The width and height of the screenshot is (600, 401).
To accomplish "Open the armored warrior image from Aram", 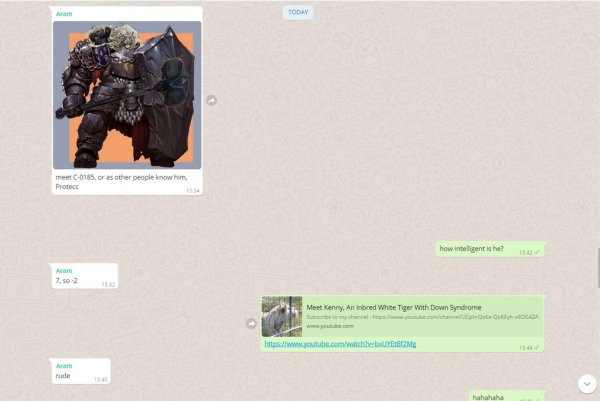I will [x=126, y=95].
